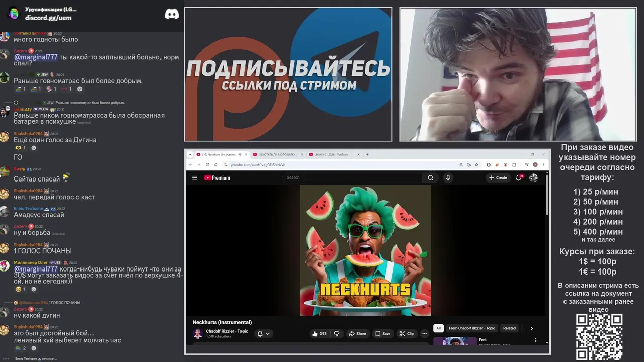
Task: Select the All filter chip
Action: pos(438,328)
